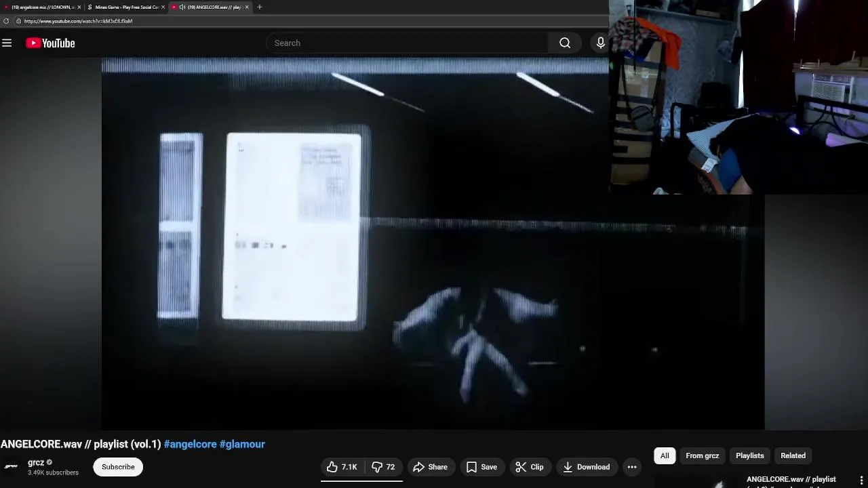Focus the YouTube search field

coord(407,43)
